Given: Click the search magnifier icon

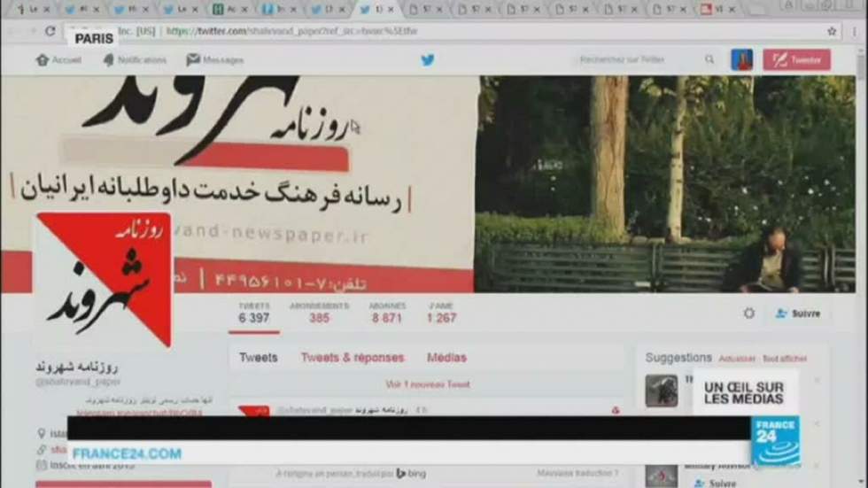Looking at the screenshot, I should click(709, 60).
